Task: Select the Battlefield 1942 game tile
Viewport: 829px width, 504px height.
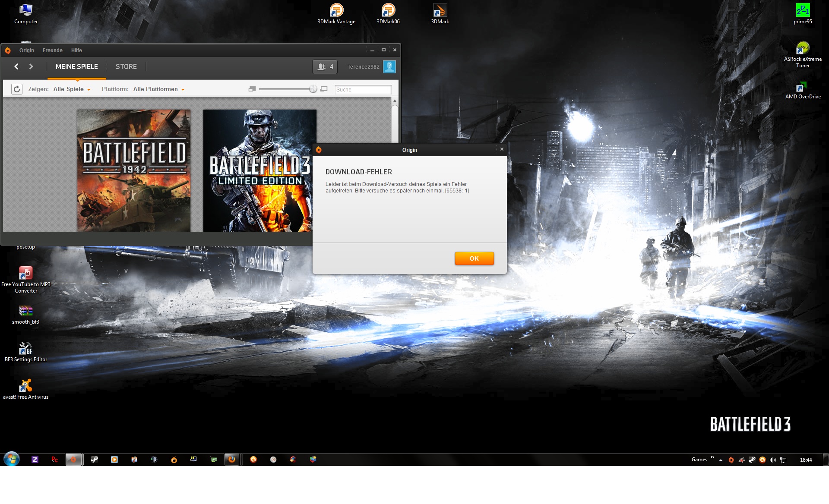Action: pyautogui.click(x=134, y=170)
